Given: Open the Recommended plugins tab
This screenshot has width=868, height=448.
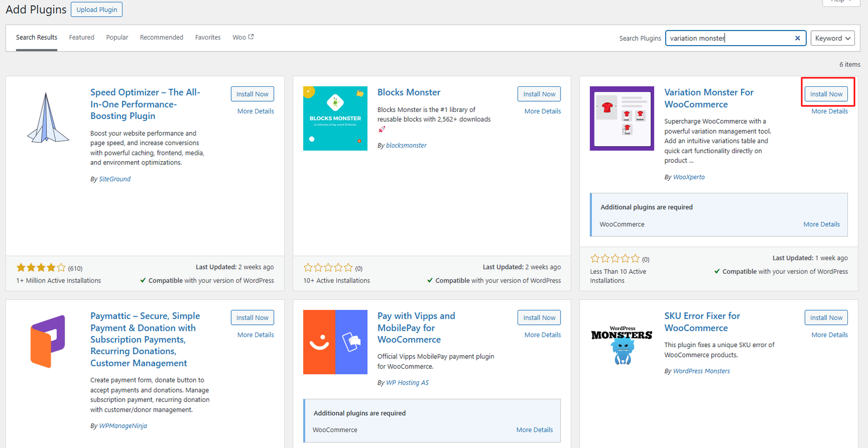Looking at the screenshot, I should click(161, 37).
